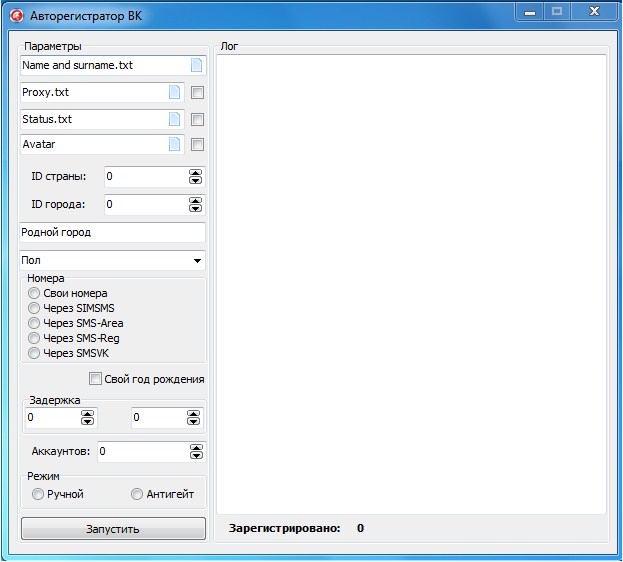
Task: Enable the Avatar checkbox
Action: pyautogui.click(x=197, y=144)
